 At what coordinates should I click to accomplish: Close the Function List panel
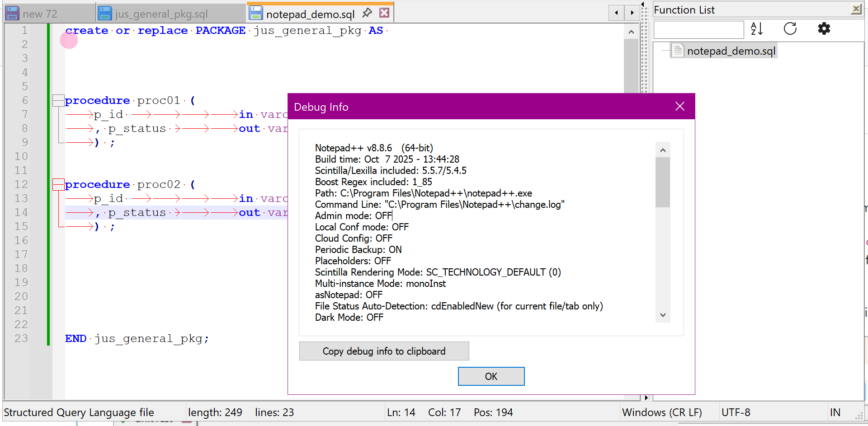[x=856, y=9]
